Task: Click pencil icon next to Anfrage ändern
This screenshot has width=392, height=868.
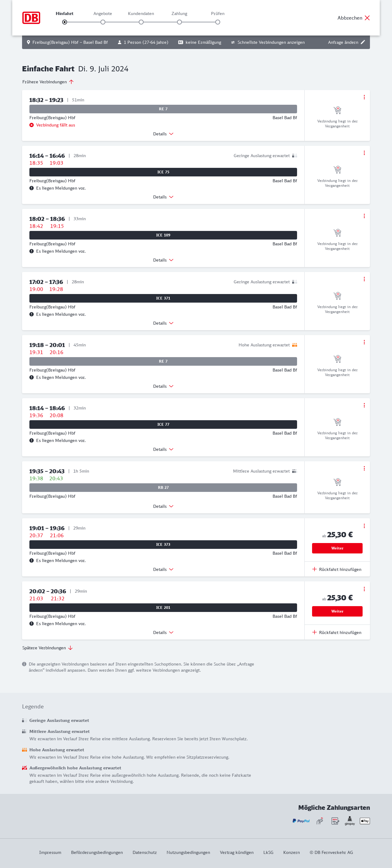Action: [363, 42]
